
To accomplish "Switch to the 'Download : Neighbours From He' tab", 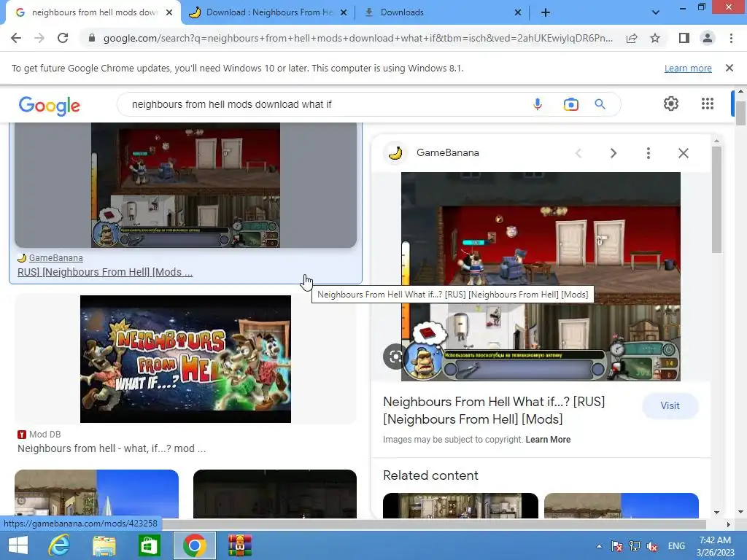I will [268, 13].
